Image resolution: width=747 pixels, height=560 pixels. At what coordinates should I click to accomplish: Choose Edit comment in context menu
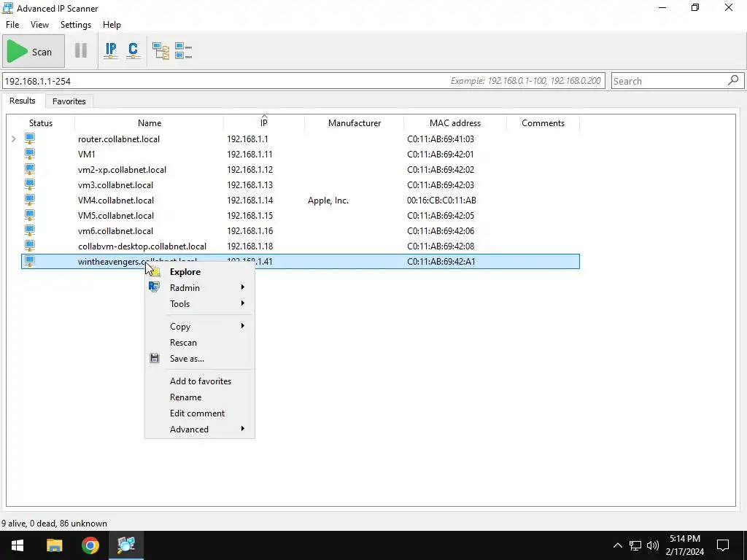(200, 413)
